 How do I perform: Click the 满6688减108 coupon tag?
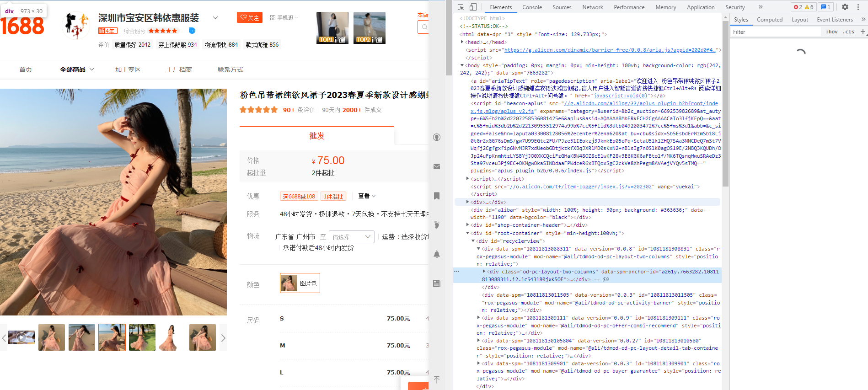(299, 196)
